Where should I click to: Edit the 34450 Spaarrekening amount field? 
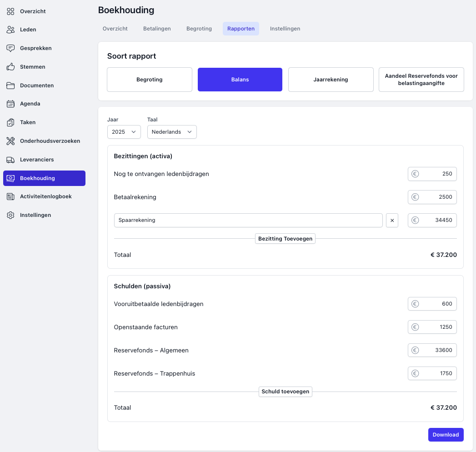432,221
